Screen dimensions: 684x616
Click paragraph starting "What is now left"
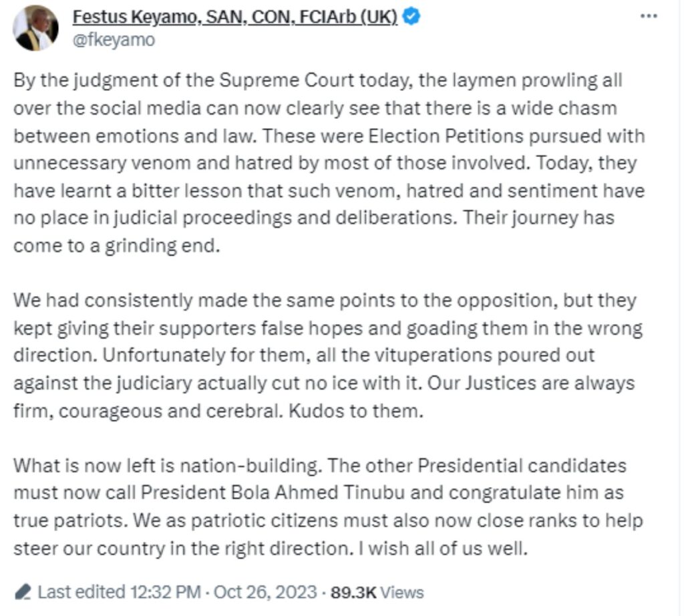click(x=321, y=506)
